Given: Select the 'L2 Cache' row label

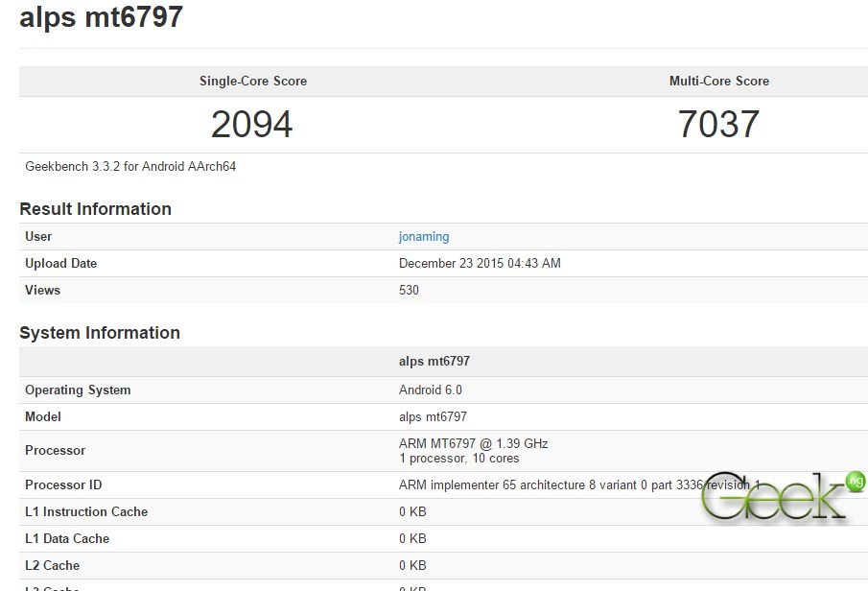Looking at the screenshot, I should (x=53, y=565).
